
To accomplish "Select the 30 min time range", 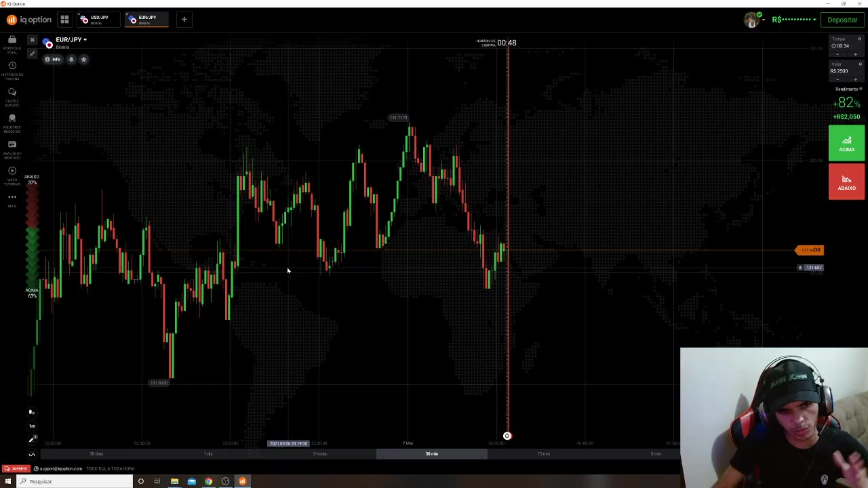I will click(x=432, y=454).
